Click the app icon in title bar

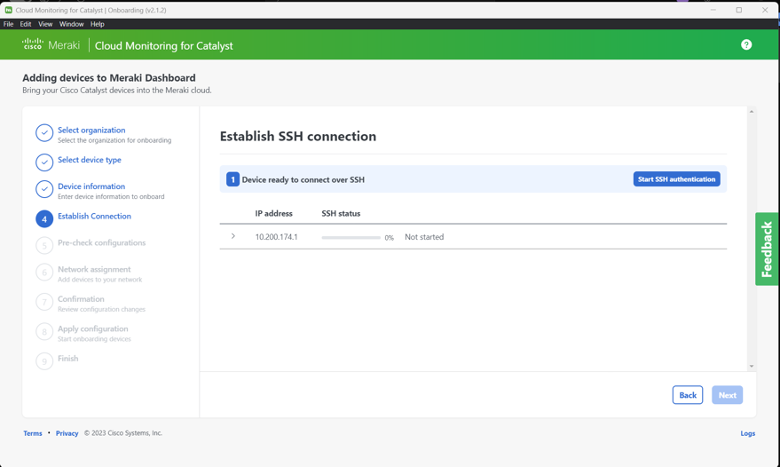[x=9, y=10]
